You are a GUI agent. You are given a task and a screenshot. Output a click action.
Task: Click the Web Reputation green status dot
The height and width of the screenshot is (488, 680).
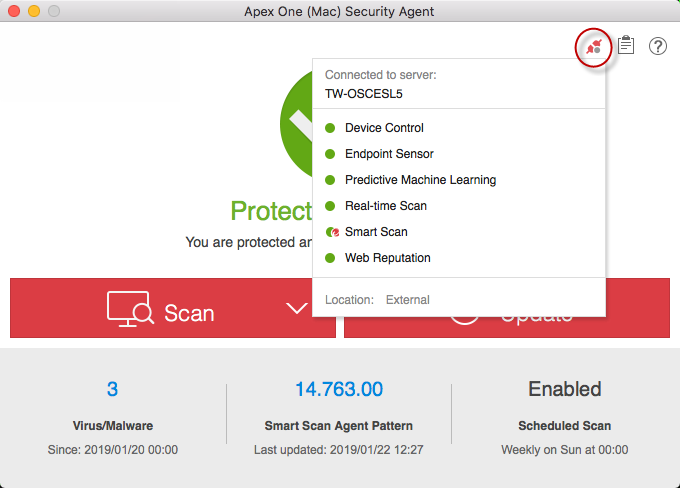330,258
